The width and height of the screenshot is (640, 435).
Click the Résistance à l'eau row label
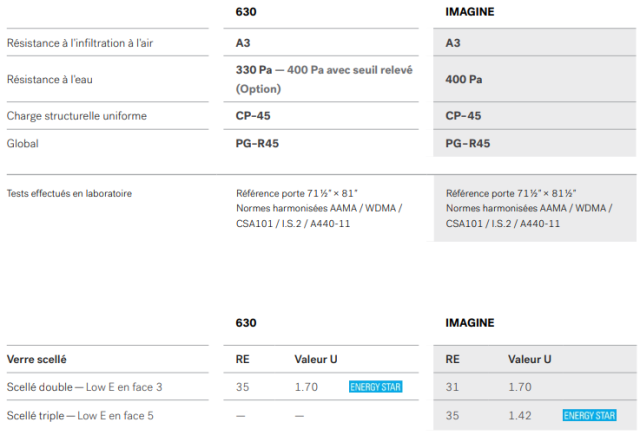point(50,79)
